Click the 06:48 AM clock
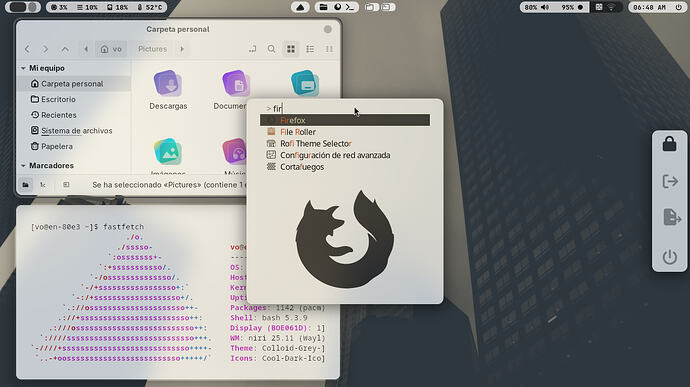 (650, 7)
